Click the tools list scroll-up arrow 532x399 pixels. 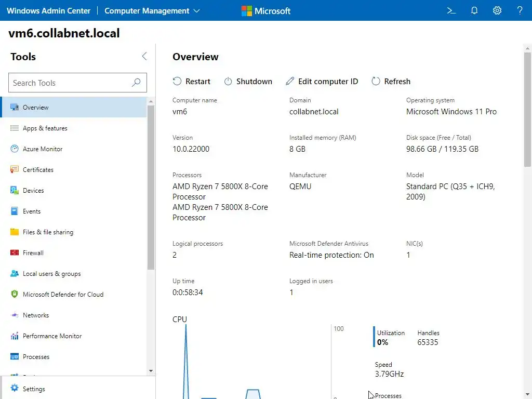click(151, 101)
